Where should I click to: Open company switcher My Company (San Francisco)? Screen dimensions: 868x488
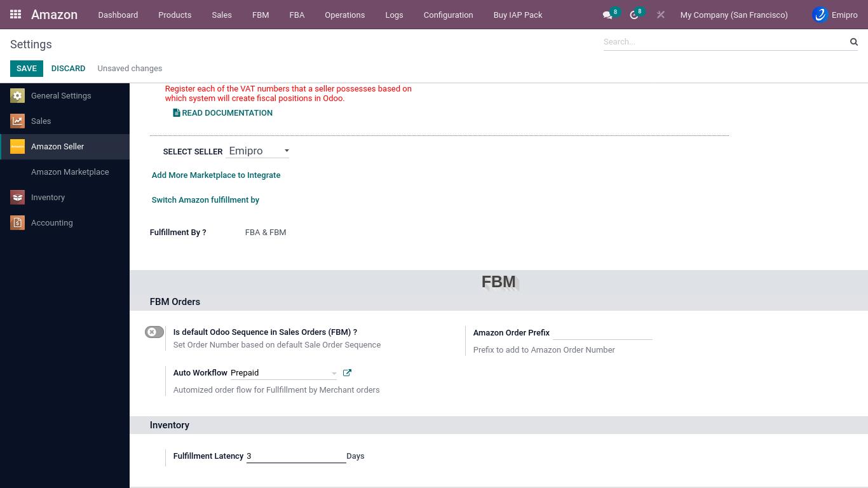734,15
